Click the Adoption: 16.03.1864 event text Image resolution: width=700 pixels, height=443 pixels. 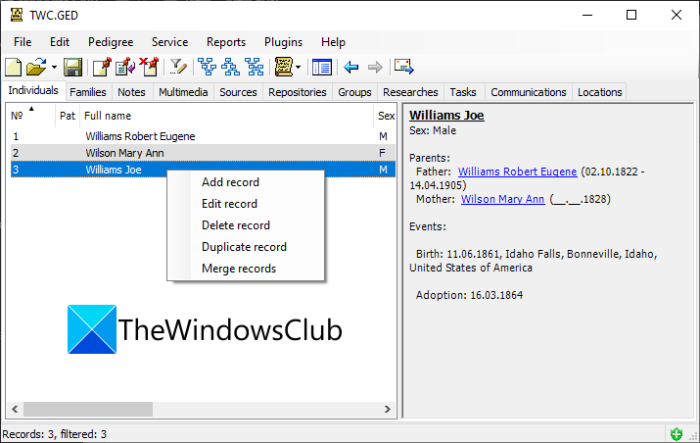(x=469, y=295)
